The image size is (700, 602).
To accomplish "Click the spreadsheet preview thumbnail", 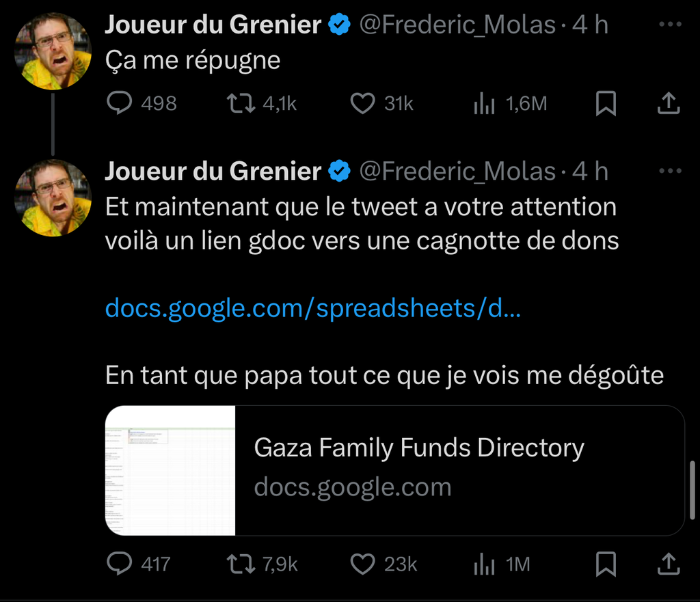I will tap(170, 471).
